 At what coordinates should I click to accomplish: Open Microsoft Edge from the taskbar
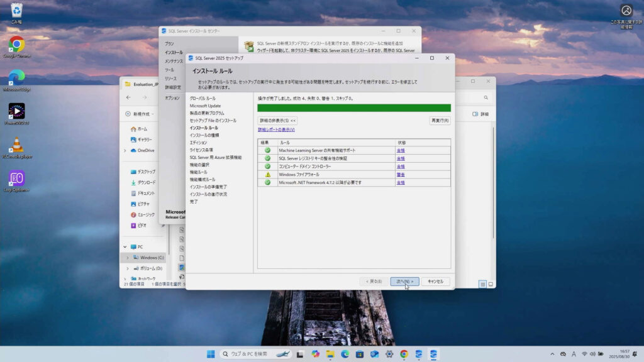point(345,354)
